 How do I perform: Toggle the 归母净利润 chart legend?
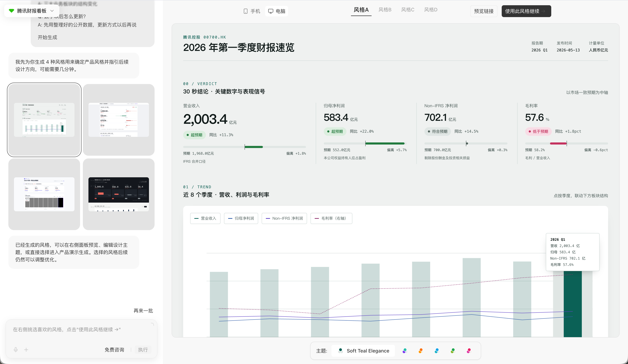tap(241, 218)
